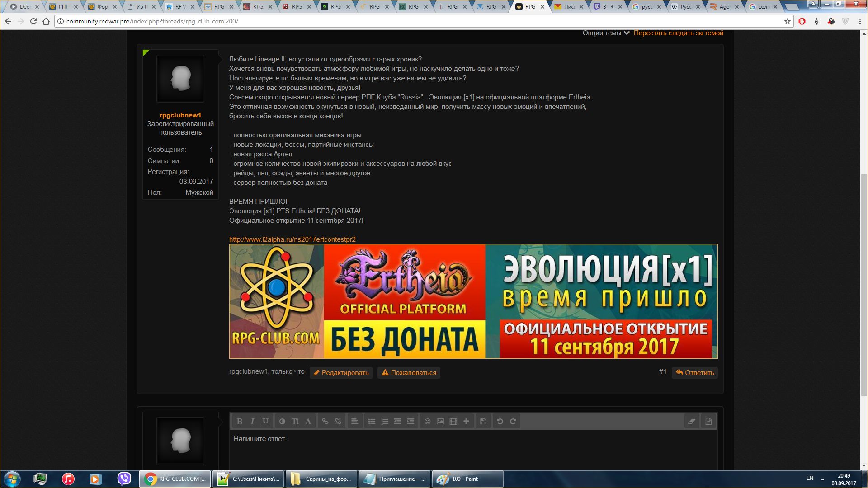Open font size option in editor
The image size is (868, 488).
pos(295,421)
